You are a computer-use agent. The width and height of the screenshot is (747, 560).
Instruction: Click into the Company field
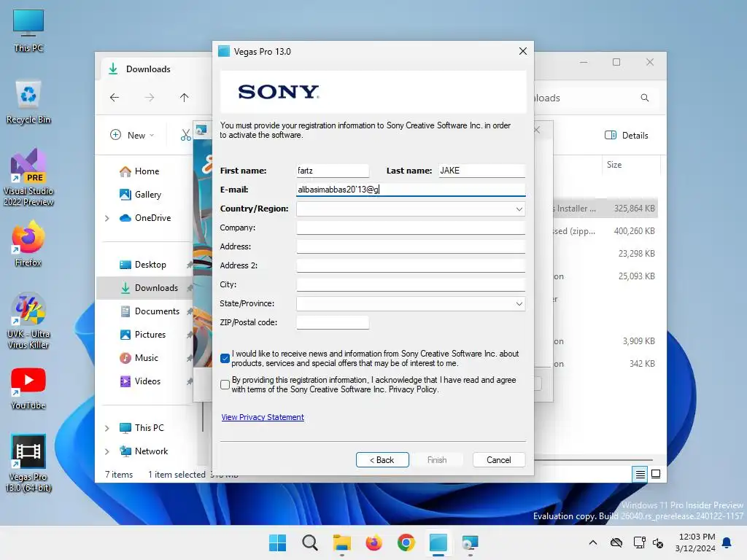tap(411, 227)
